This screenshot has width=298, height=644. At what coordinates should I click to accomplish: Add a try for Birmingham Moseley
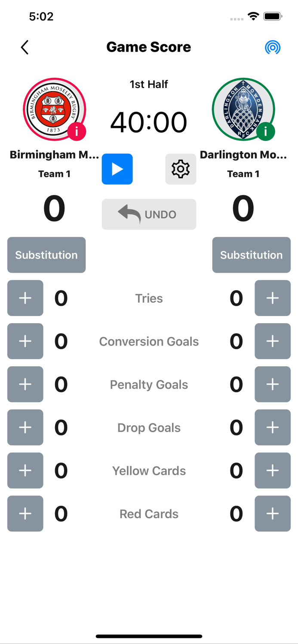tap(25, 298)
